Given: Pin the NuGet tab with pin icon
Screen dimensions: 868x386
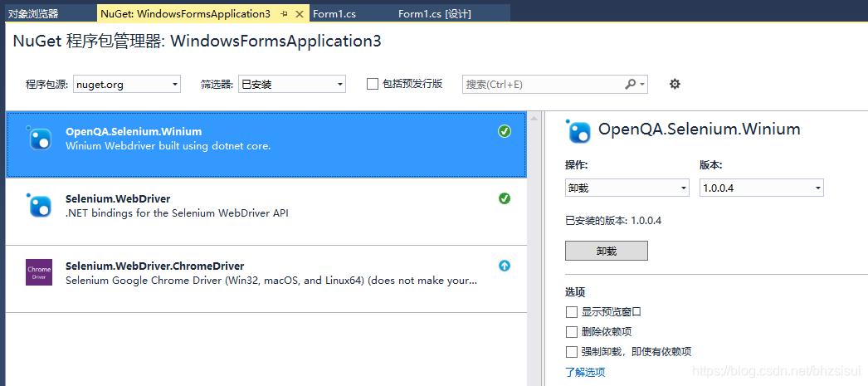Looking at the screenshot, I should [285, 14].
